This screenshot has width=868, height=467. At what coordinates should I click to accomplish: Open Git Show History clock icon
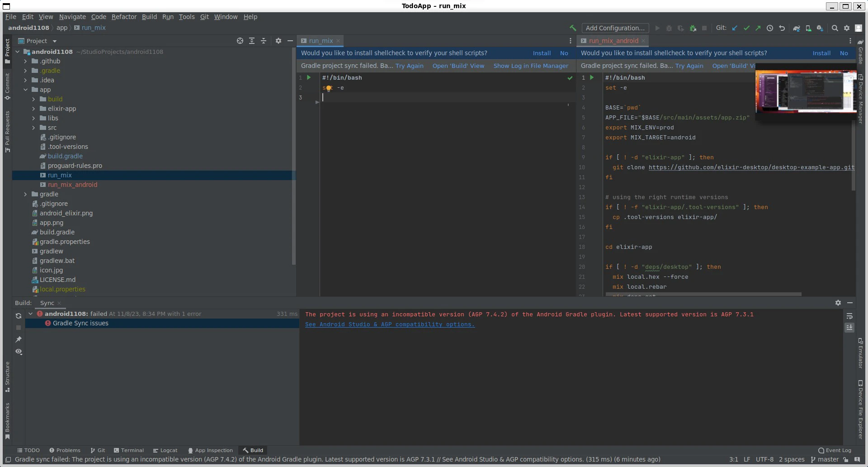pos(770,28)
